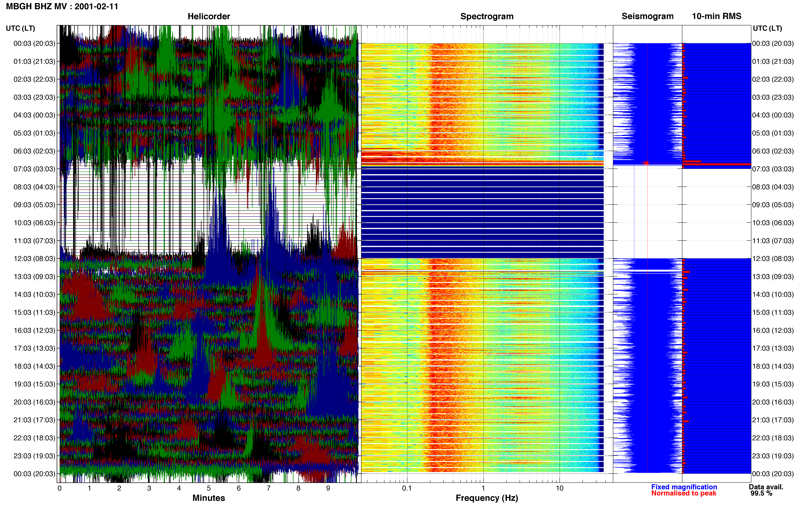Screen dimensions: 812x508
Task: Click left-axis time label 06:03 (02:03)
Action: point(34,151)
